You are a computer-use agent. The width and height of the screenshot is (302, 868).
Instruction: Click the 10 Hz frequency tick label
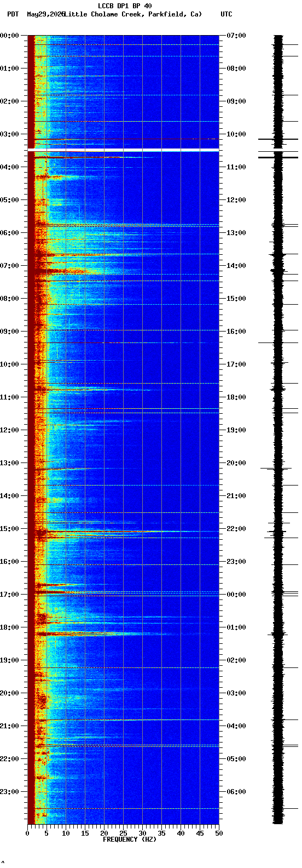pos(66,833)
